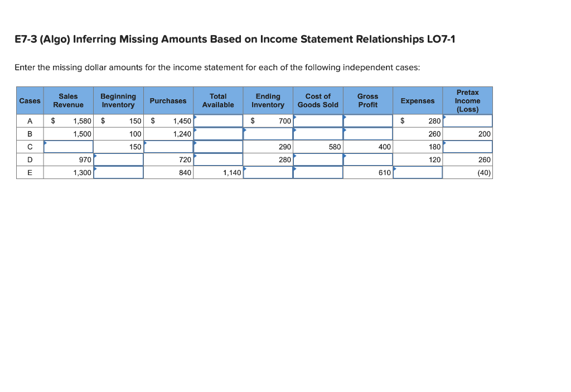This screenshot has width=571, height=392.
Task: Click the blue flag indicator on Case B Purchases cell
Action: tap(195, 130)
